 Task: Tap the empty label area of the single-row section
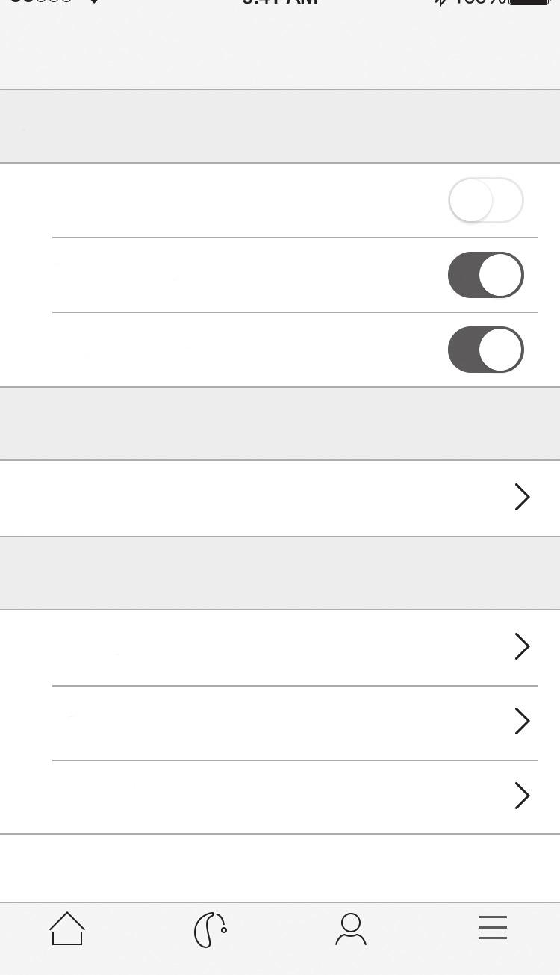(254, 498)
